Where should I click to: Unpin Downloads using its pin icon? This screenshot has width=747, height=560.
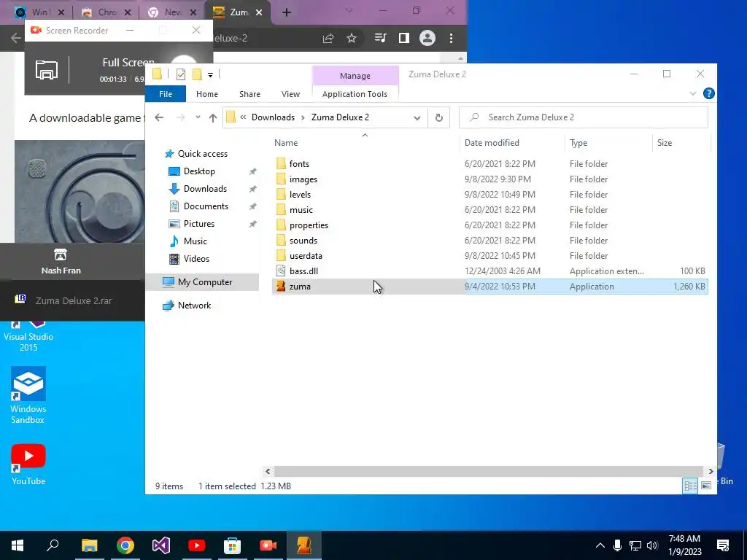(x=252, y=189)
